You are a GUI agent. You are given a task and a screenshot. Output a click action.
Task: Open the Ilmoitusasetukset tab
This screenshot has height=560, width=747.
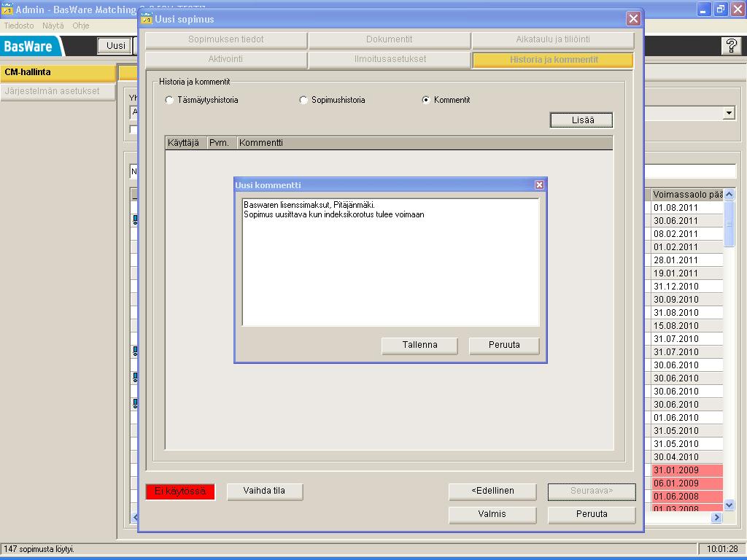390,59
